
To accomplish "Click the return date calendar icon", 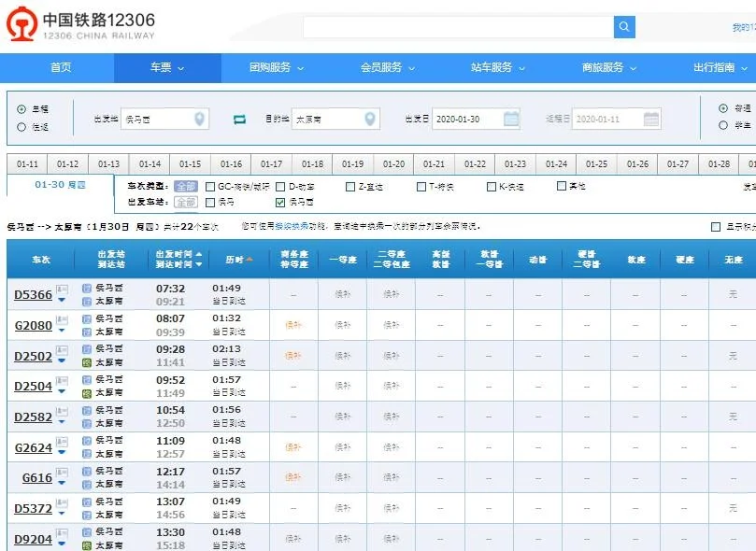I will (653, 119).
